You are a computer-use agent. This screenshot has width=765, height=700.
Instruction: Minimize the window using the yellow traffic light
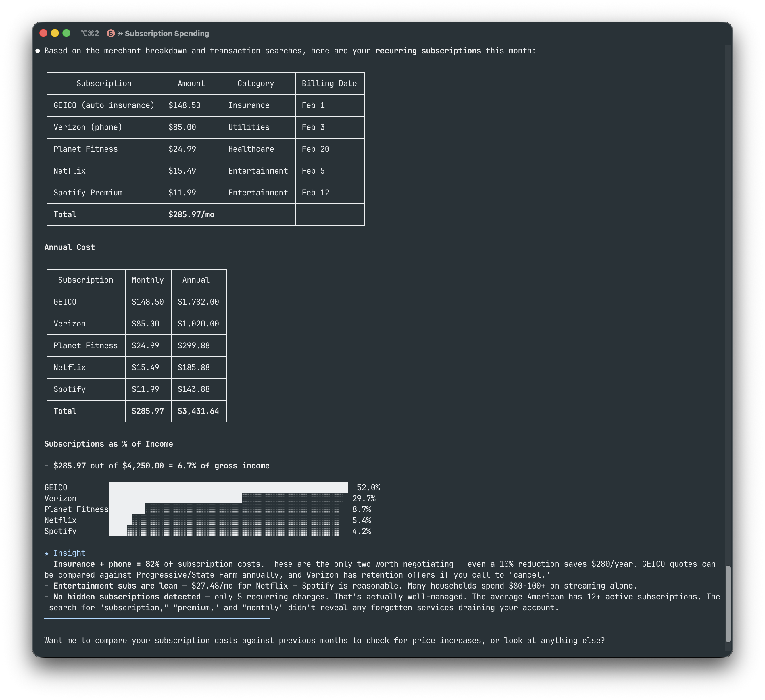point(55,33)
